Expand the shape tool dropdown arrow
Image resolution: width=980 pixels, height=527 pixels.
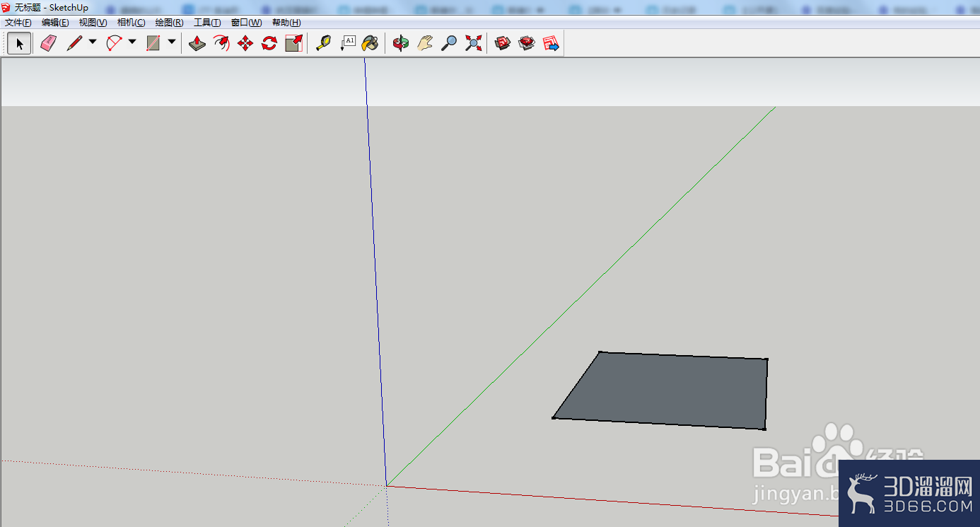click(172, 42)
